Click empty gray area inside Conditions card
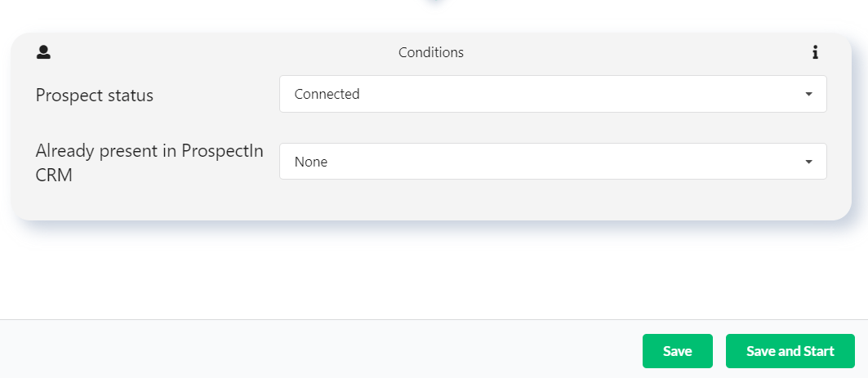The image size is (868, 378). (432, 200)
